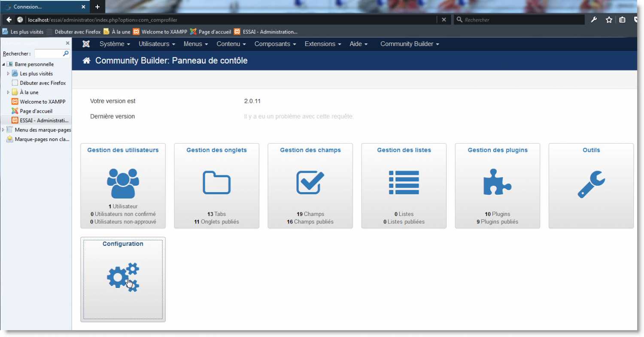644x337 pixels.
Task: Close the bookmarks sidebar
Action: point(67,43)
